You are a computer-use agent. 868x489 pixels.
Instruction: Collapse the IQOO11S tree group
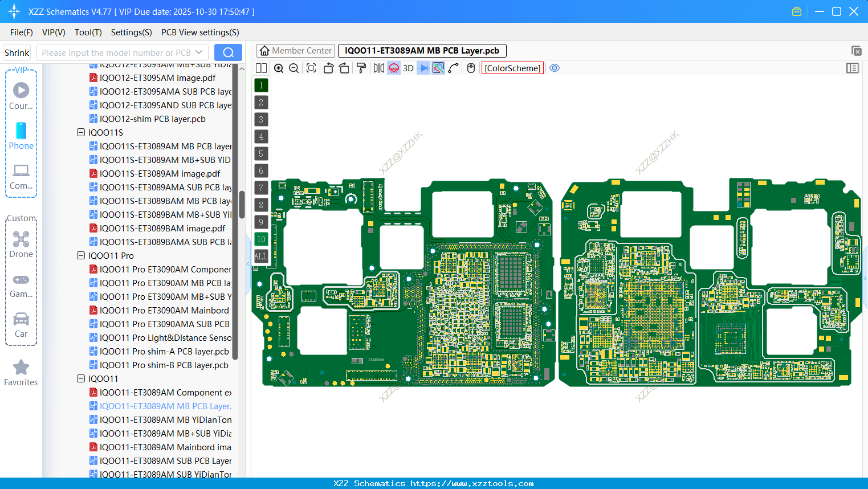tap(80, 132)
